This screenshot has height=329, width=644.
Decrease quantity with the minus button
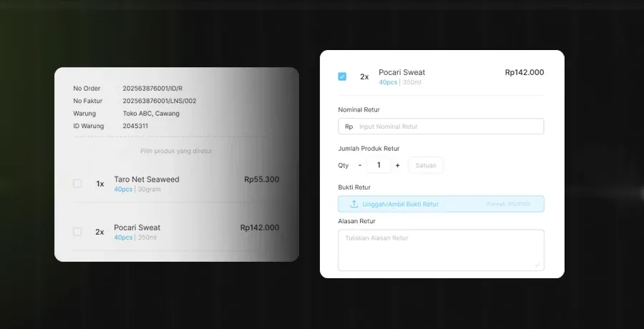click(360, 165)
